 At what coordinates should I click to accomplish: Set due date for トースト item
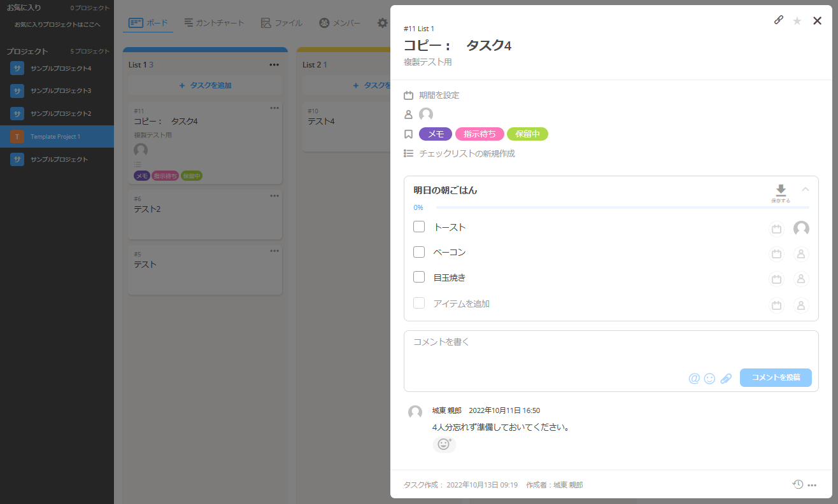776,229
